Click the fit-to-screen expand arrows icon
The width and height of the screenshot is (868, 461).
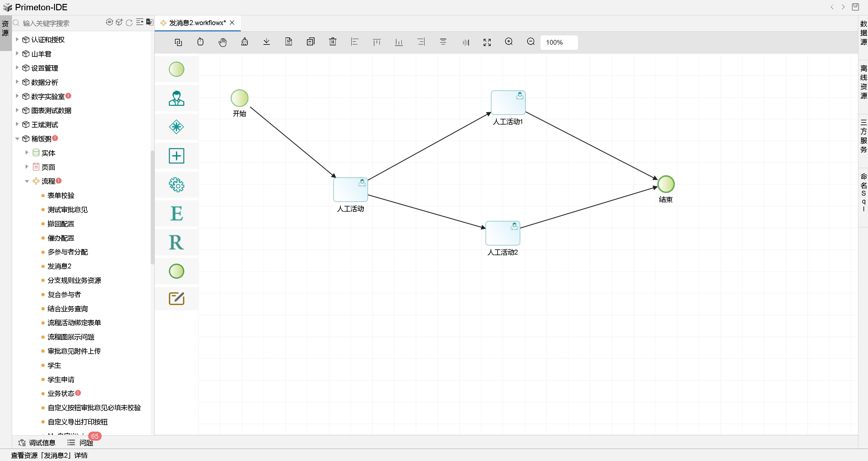(487, 42)
